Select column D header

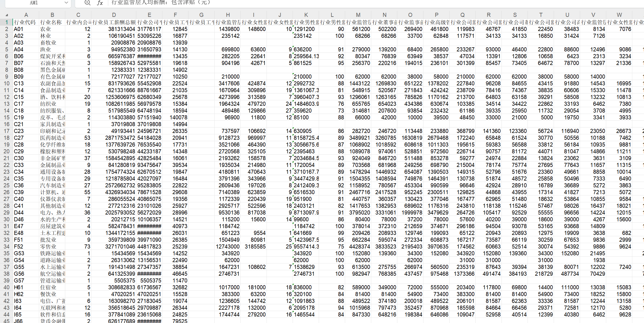coord(114,15)
